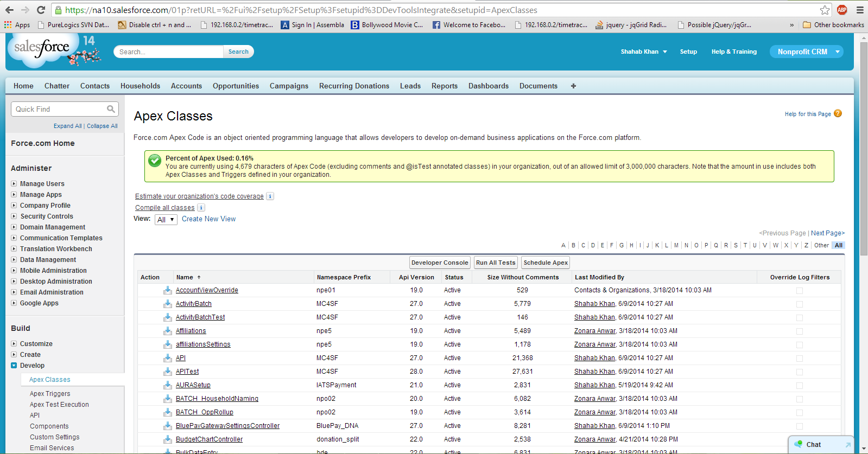Open the Help for this Page icon
The image size is (868, 454).
click(x=838, y=113)
